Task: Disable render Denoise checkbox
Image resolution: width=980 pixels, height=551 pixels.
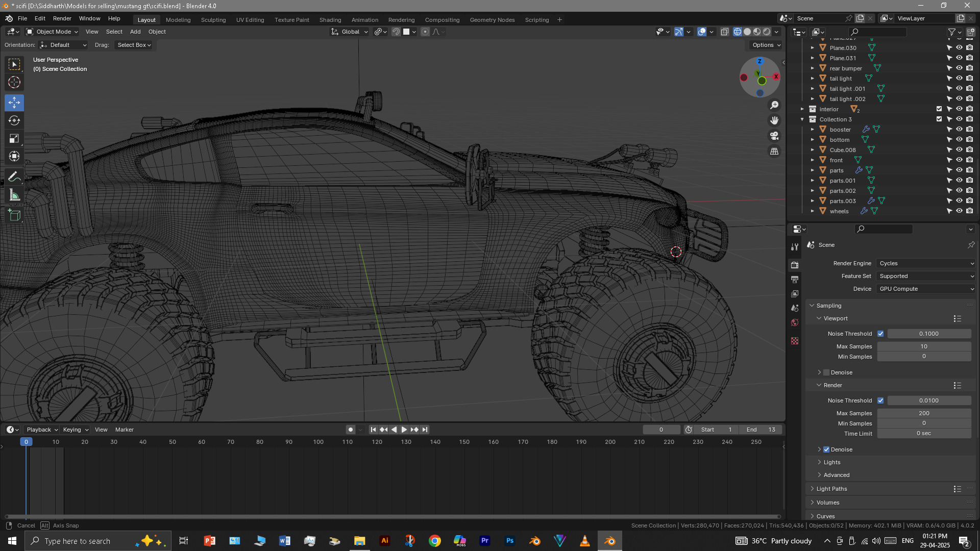Action: [x=826, y=449]
